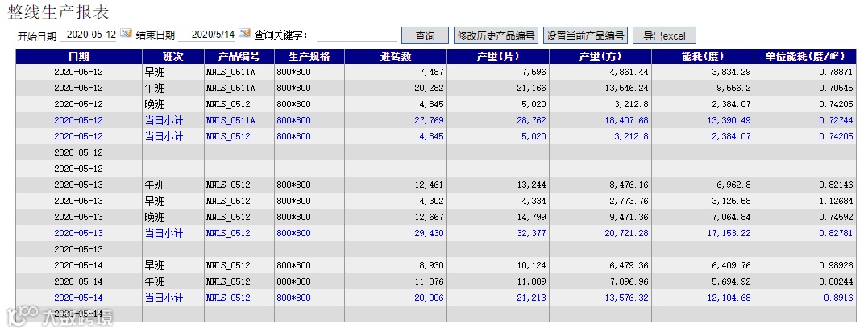868x333 pixels.
Task: Click cell value 0.82146
Action: [837, 185]
